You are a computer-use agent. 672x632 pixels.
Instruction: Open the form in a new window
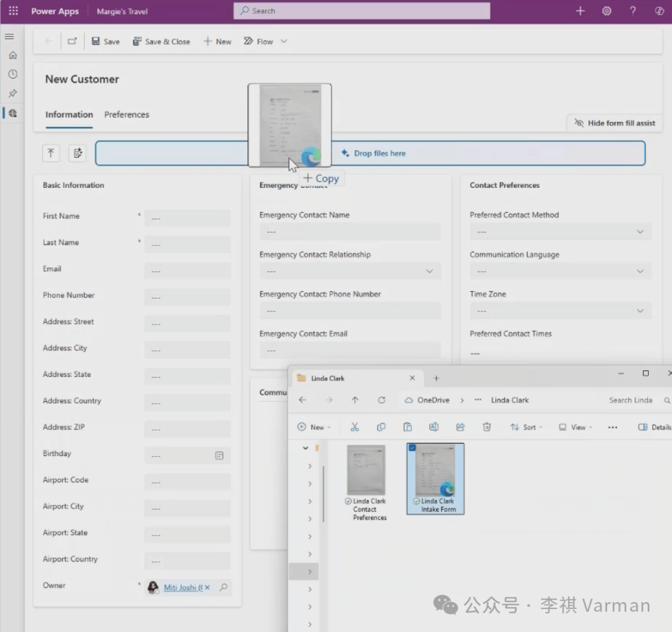(x=72, y=41)
